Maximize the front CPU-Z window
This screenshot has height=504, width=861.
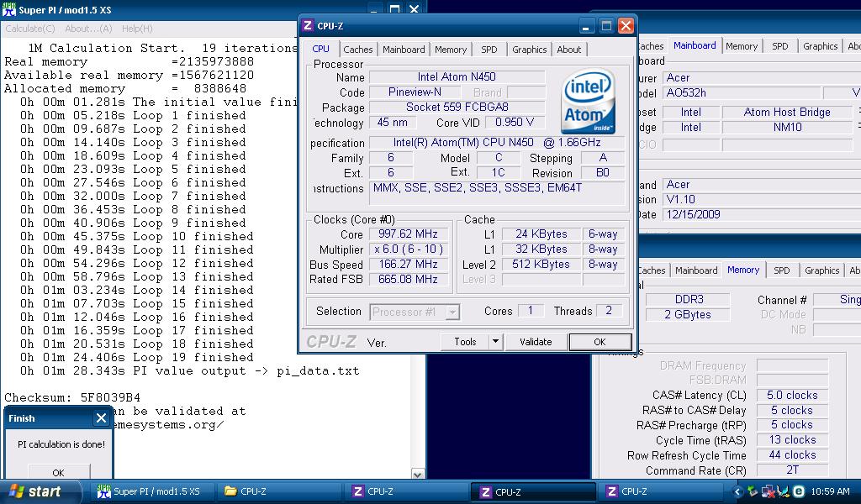point(606,26)
